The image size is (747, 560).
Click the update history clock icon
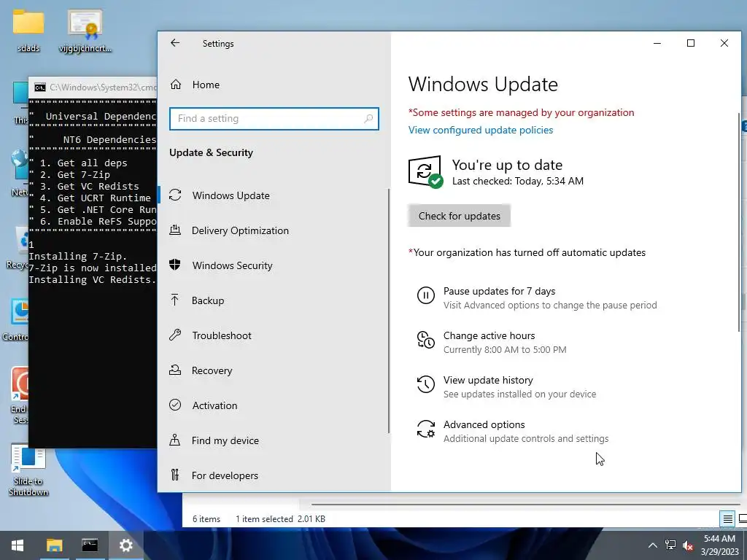[x=426, y=384]
